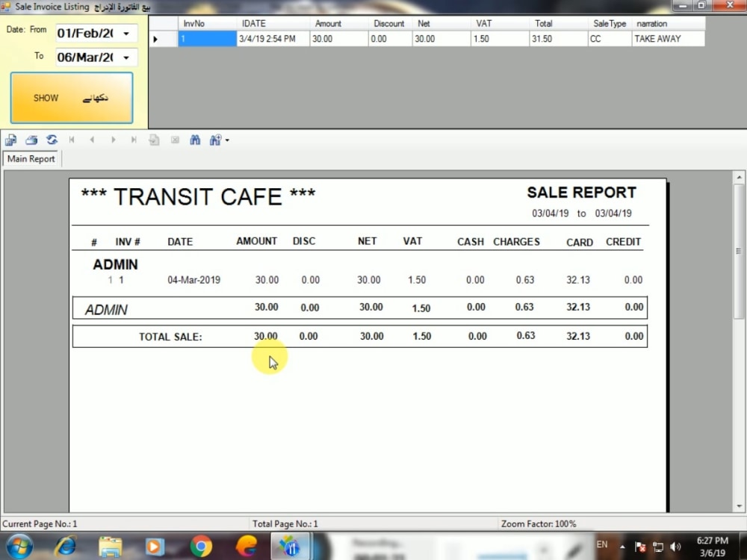Click the Print Report icon
Screen dimensions: 747x560
[31, 140]
